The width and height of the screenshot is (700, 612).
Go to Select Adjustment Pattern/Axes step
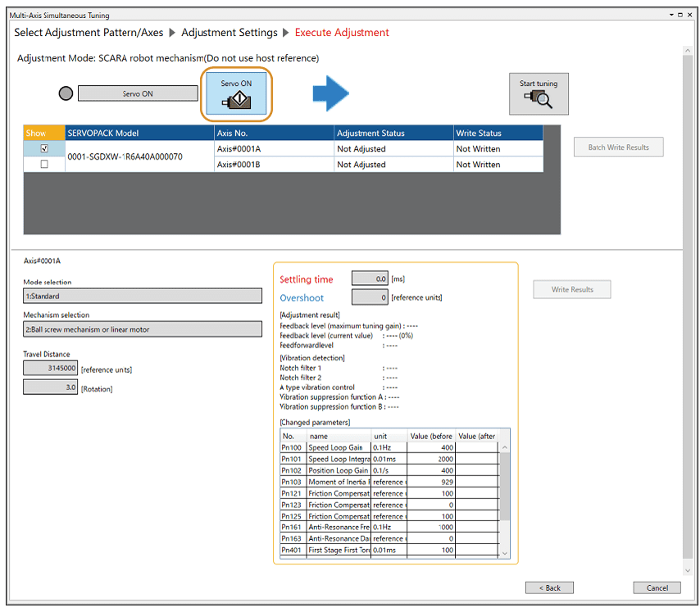pos(89,33)
